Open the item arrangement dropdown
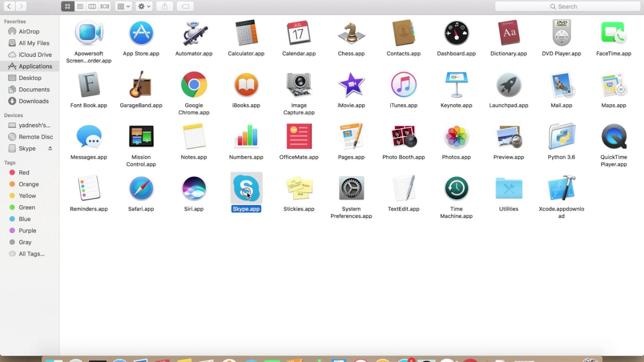The image size is (644, 362). click(123, 6)
